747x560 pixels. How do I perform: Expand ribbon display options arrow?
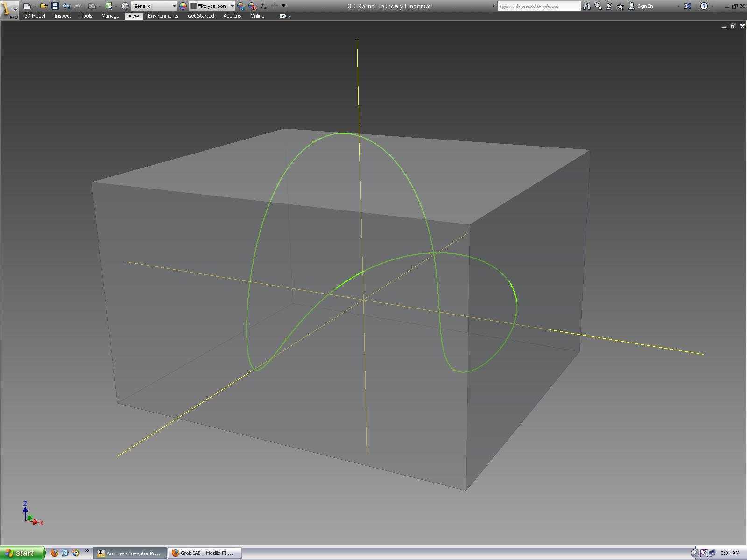(289, 16)
